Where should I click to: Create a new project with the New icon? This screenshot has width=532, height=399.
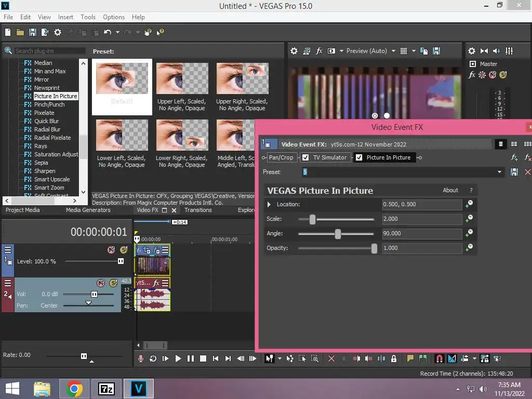click(8, 32)
